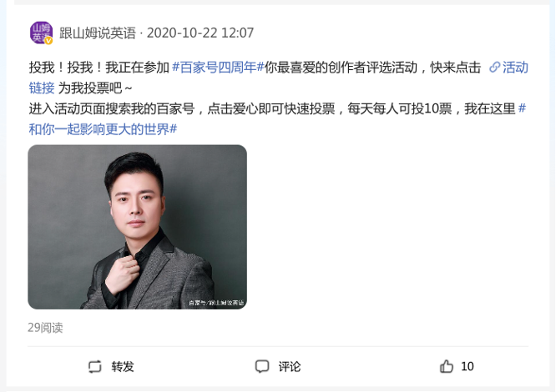Select the 评论 label

pyautogui.click(x=290, y=366)
